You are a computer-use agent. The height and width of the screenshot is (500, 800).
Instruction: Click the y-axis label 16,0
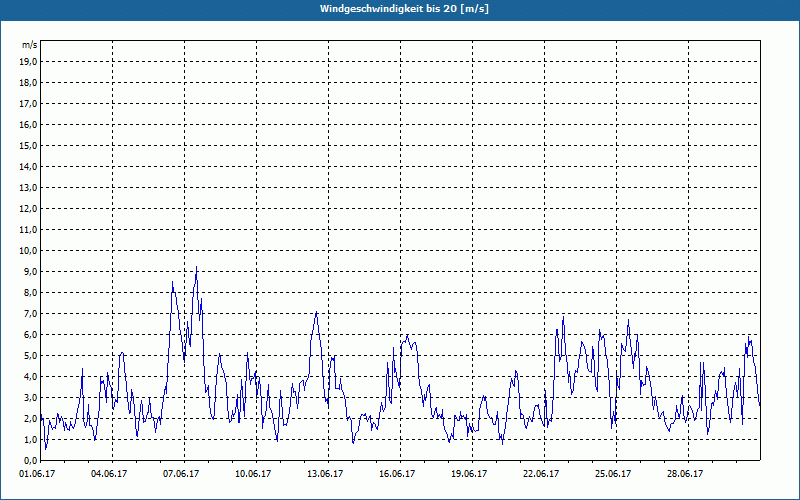click(x=28, y=124)
